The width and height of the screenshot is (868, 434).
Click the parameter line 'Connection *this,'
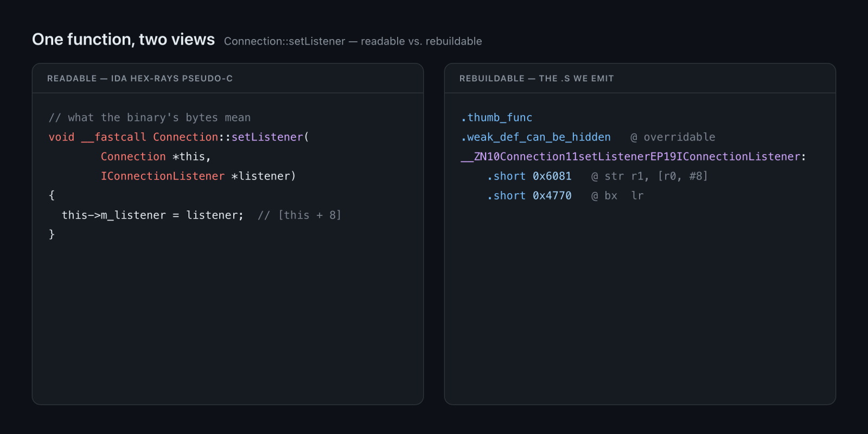156,157
